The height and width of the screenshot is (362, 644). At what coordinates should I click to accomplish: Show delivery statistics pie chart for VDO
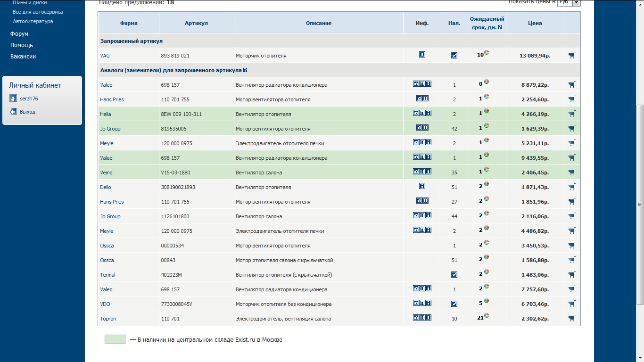487,301
